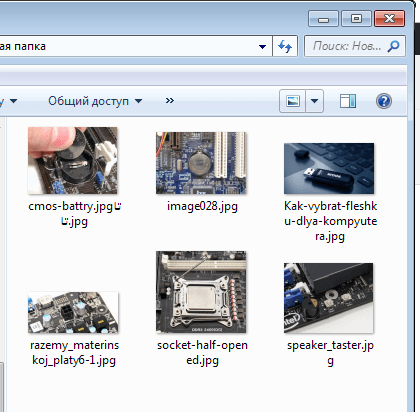Click the address bar folder path text
420x412 pixels.
23,46
